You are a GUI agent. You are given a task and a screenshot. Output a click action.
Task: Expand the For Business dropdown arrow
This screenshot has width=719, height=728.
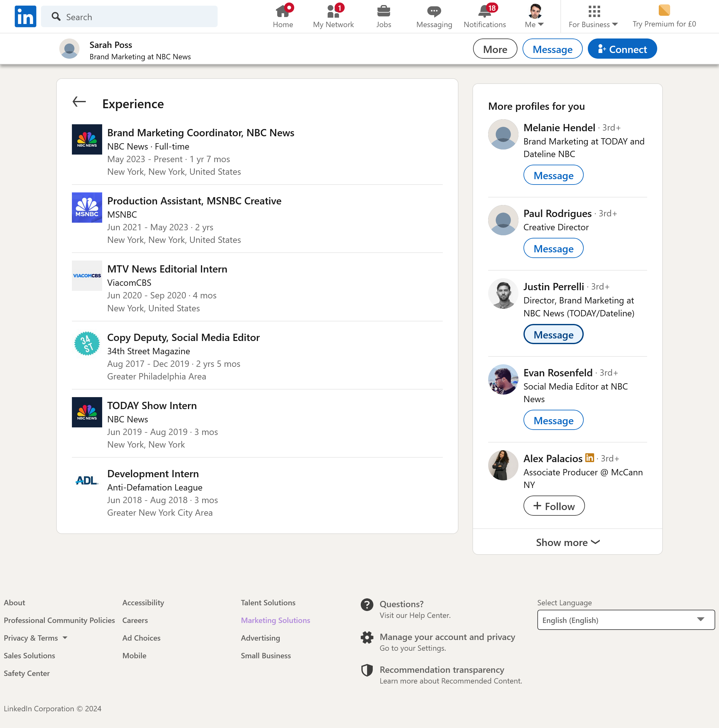tap(615, 25)
